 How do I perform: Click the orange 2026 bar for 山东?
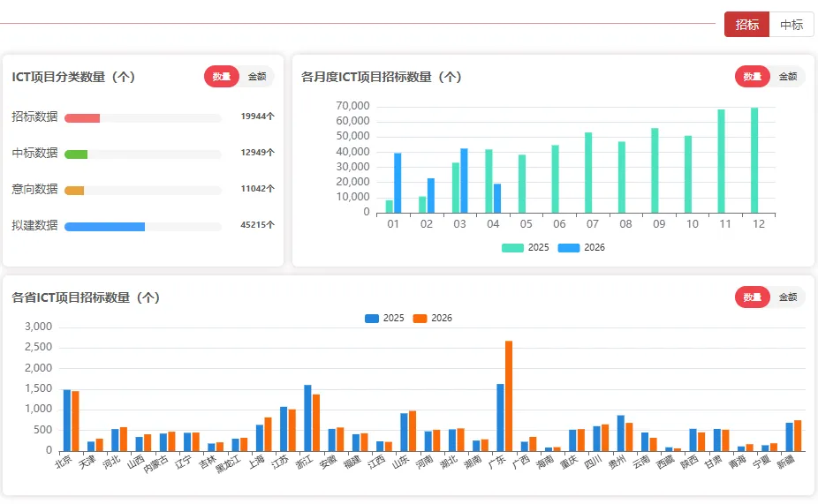413,431
